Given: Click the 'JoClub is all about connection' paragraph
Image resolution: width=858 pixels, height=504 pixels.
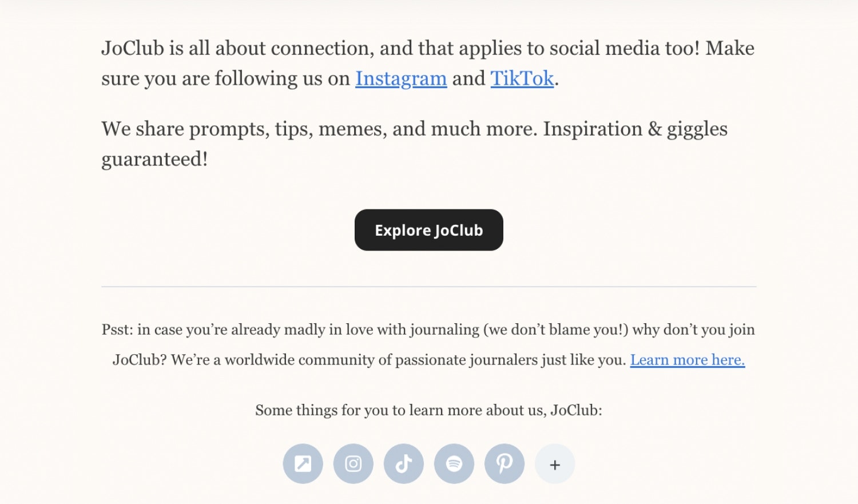Looking at the screenshot, I should [428, 63].
